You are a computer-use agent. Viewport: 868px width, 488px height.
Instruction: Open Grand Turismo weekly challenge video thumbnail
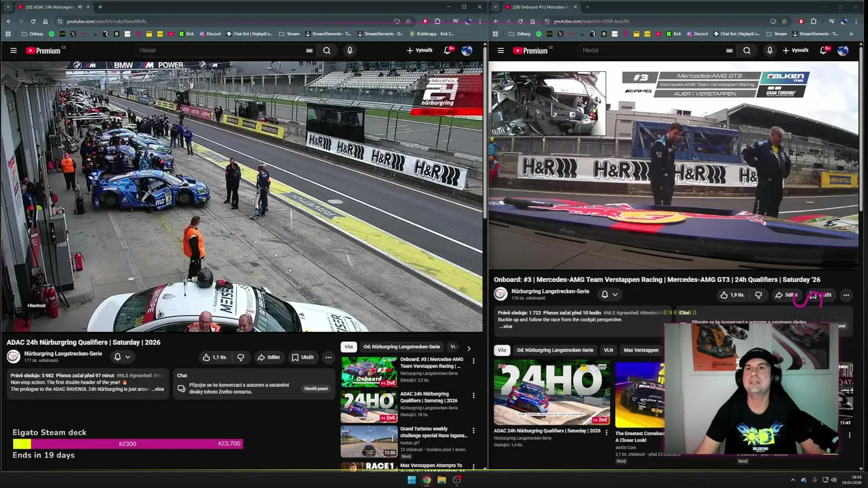[x=369, y=441]
